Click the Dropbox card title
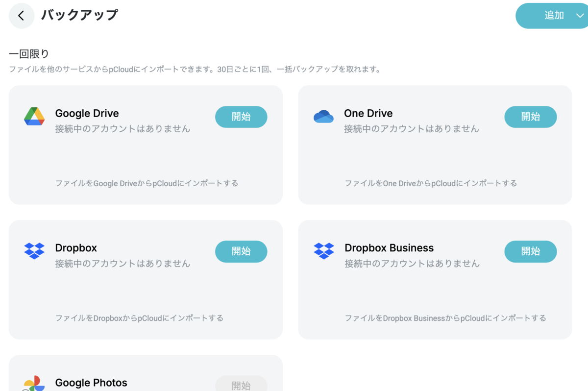588x391 pixels. [x=76, y=248]
